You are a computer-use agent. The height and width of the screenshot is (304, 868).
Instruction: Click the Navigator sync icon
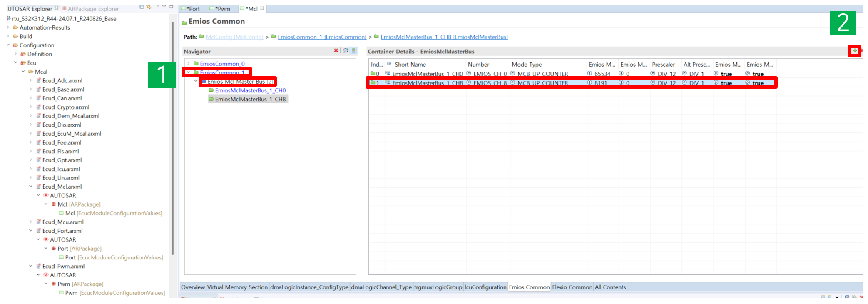tap(346, 51)
